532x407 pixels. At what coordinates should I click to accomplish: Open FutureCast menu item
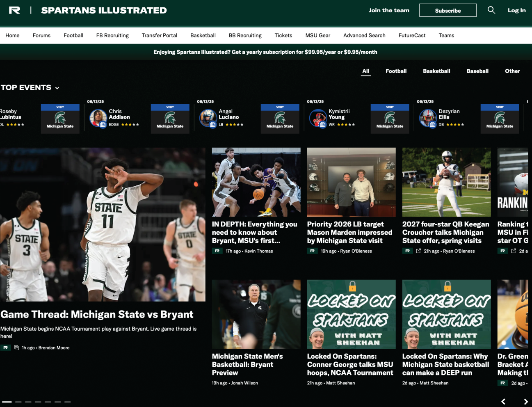coord(412,35)
